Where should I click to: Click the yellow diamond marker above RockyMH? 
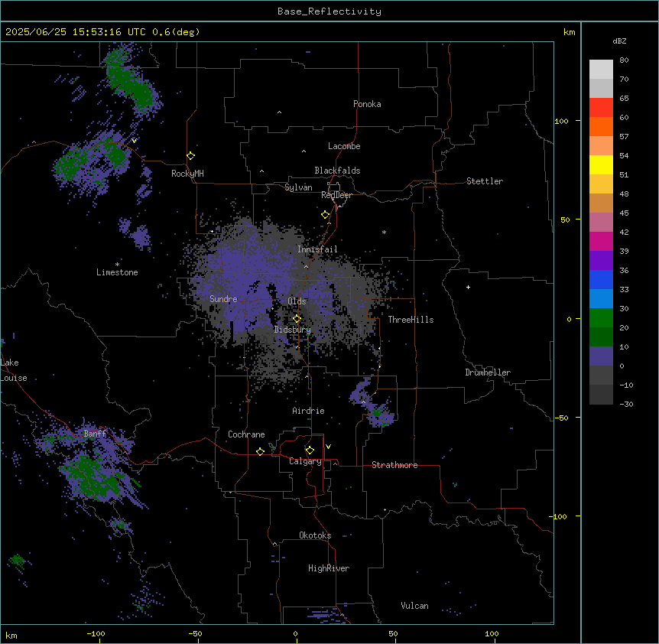pyautogui.click(x=191, y=156)
